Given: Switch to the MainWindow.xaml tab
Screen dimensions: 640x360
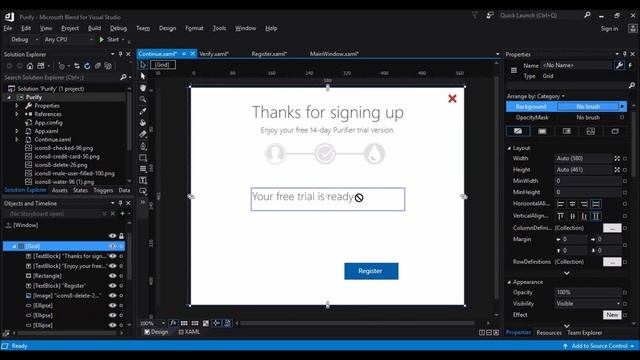Looking at the screenshot, I should click(x=334, y=54).
